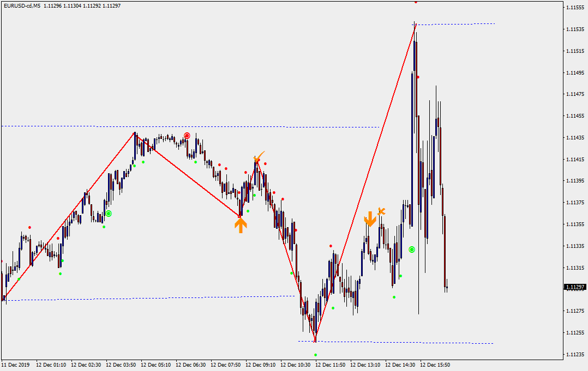Click the EURUSD-cd,M5 chart title

[21, 5]
